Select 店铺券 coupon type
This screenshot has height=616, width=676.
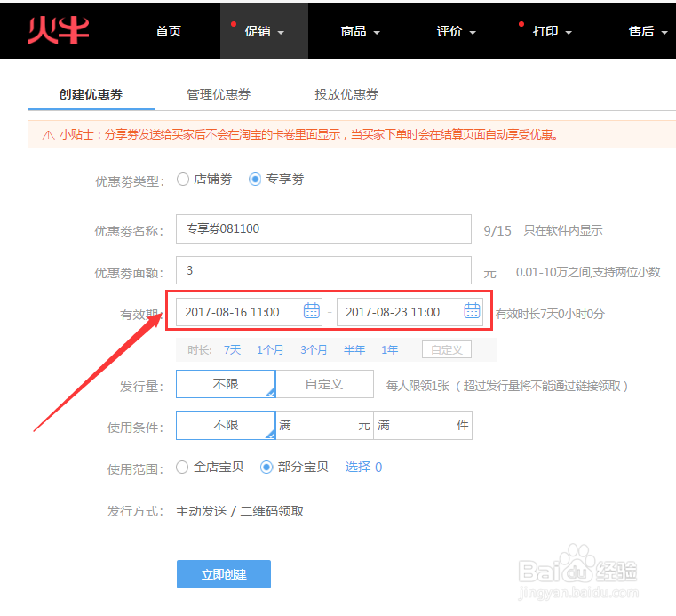[183, 179]
